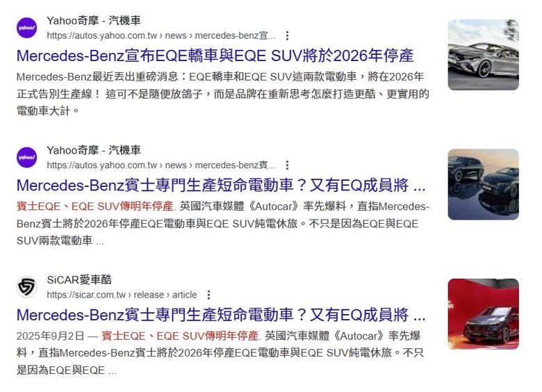
Task: Click Yahoo favicon of second search result
Action: click(x=26, y=158)
